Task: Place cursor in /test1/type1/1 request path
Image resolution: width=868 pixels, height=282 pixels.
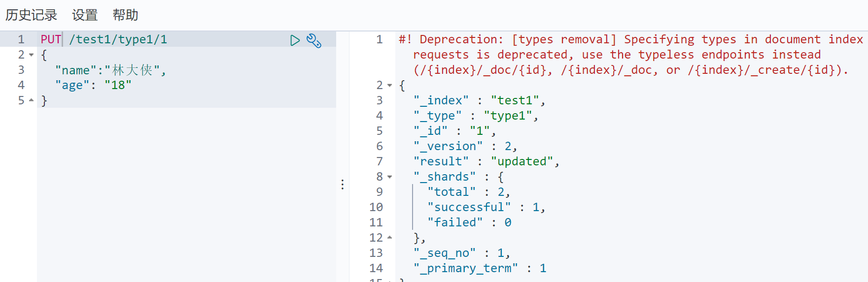Action: tap(118, 39)
